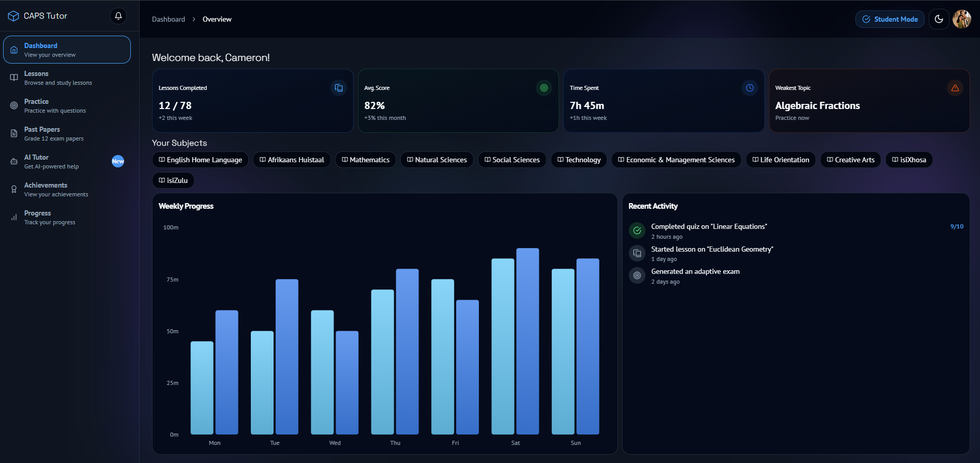Click the Avg. Score target icon
The height and width of the screenshot is (463, 980).
544,88
